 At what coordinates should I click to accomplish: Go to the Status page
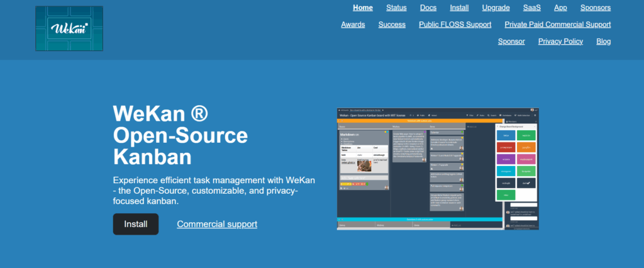(x=396, y=8)
